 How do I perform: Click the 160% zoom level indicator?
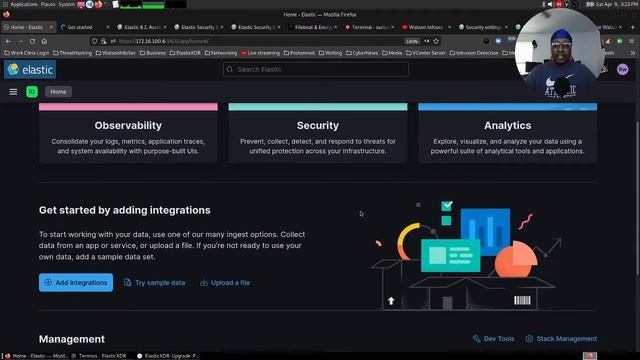pyautogui.click(x=411, y=41)
